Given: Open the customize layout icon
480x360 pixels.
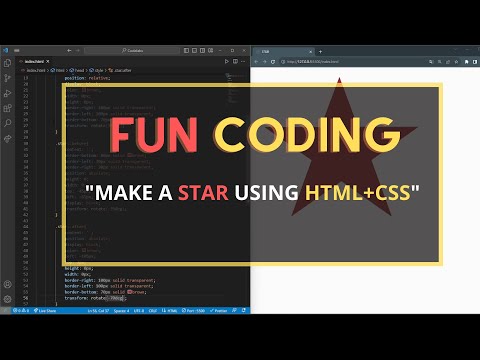Looking at the screenshot, I should [211, 51].
